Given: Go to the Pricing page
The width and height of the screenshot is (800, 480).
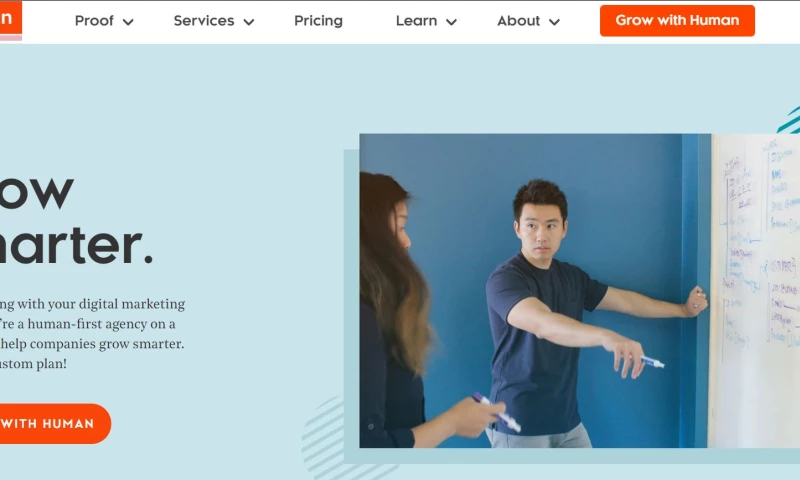Looking at the screenshot, I should coord(318,21).
